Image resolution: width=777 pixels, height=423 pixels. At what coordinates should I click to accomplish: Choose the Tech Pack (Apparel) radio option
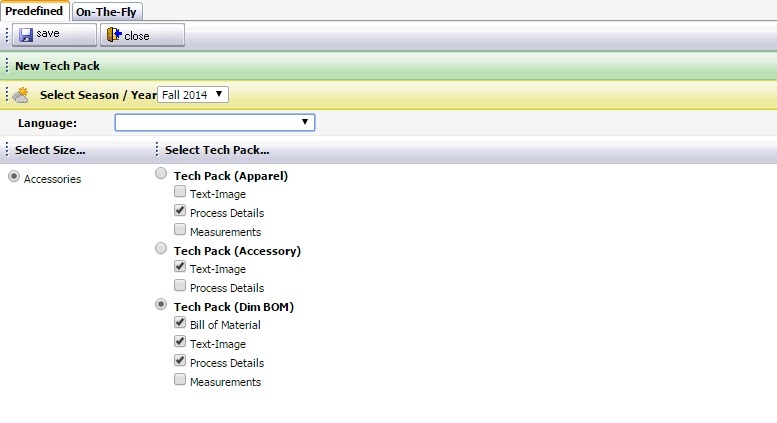pyautogui.click(x=161, y=173)
